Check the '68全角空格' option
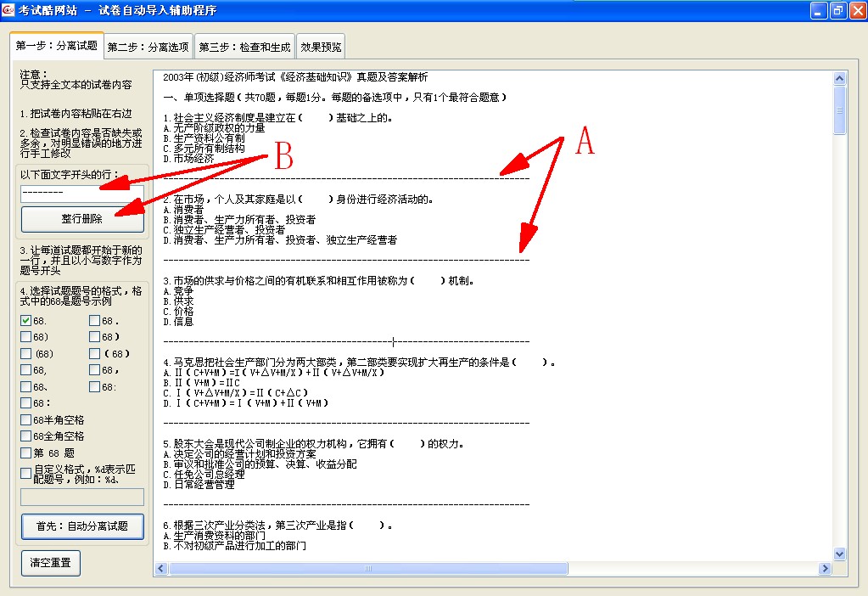Image resolution: width=868 pixels, height=596 pixels. pyautogui.click(x=26, y=436)
